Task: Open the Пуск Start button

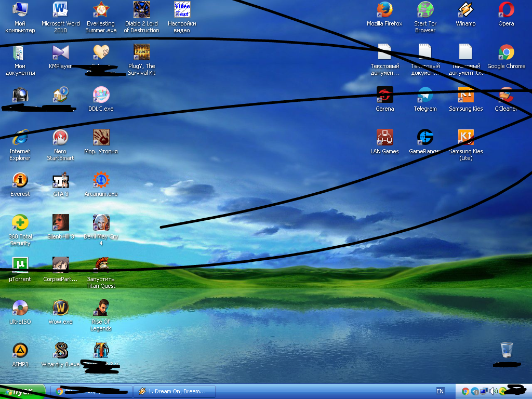Action: point(22,392)
